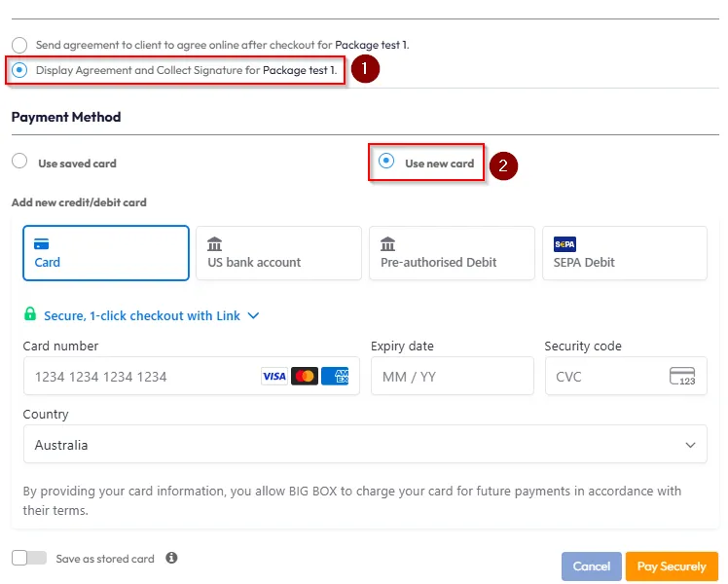
Task: Click info icon beside Save as stored card
Action: pyautogui.click(x=171, y=558)
